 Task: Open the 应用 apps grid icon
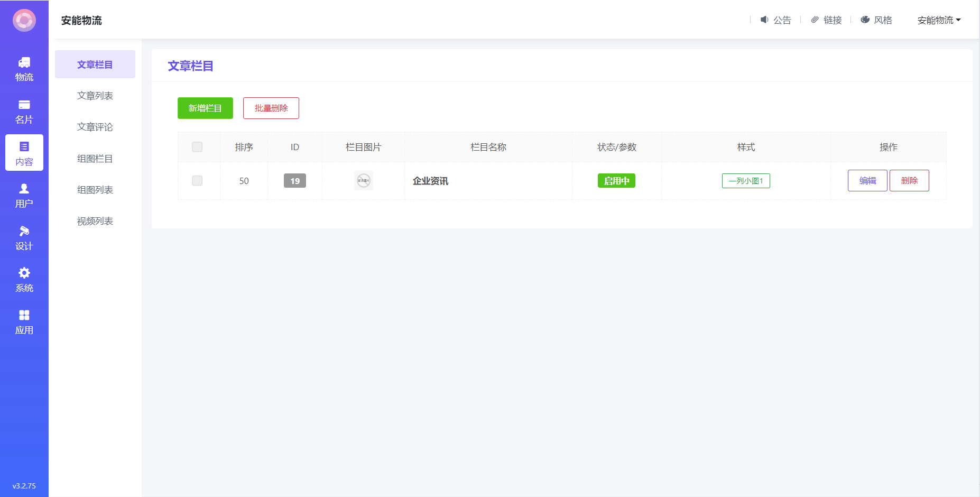[x=24, y=315]
